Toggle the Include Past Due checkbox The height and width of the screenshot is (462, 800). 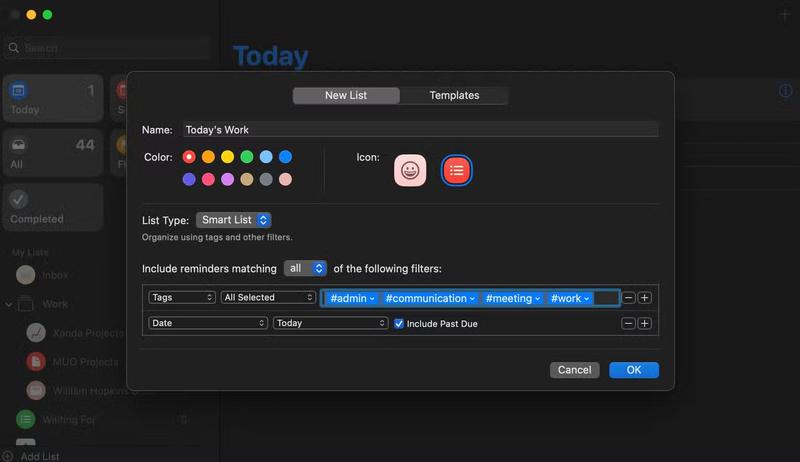click(x=399, y=324)
